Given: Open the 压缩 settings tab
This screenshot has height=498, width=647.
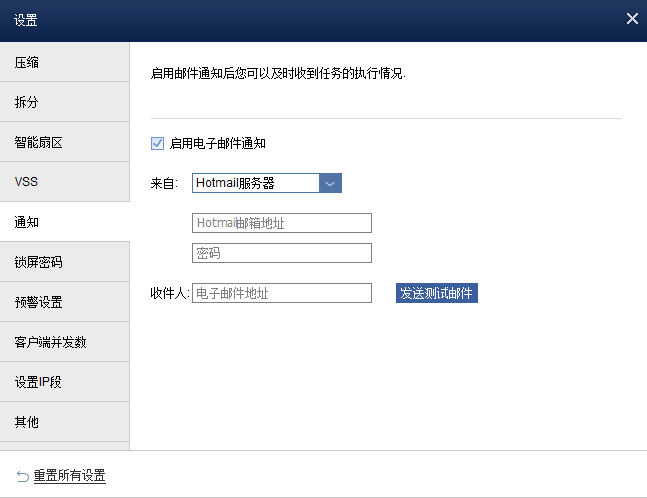Looking at the screenshot, I should coord(65,62).
